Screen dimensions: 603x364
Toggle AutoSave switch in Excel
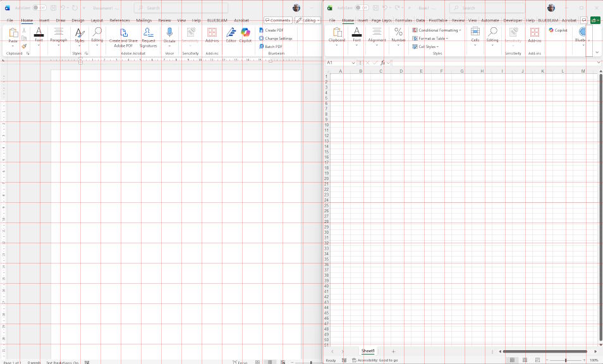[362, 8]
